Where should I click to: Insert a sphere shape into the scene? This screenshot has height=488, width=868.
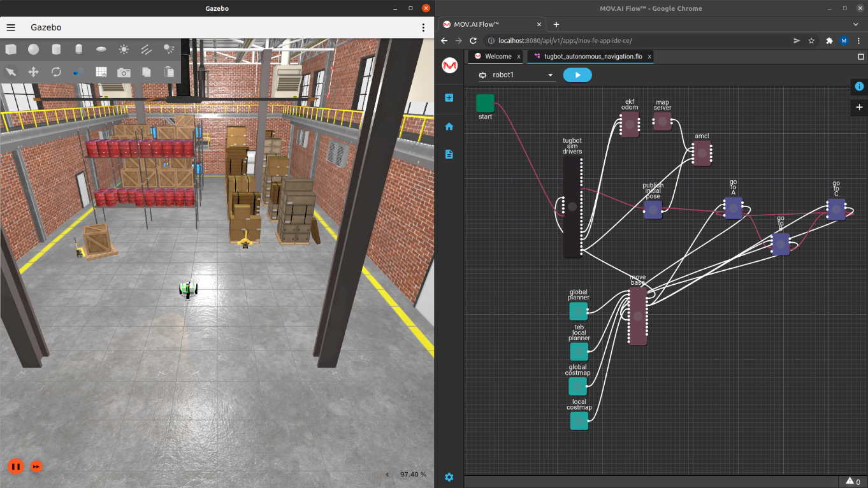point(33,49)
